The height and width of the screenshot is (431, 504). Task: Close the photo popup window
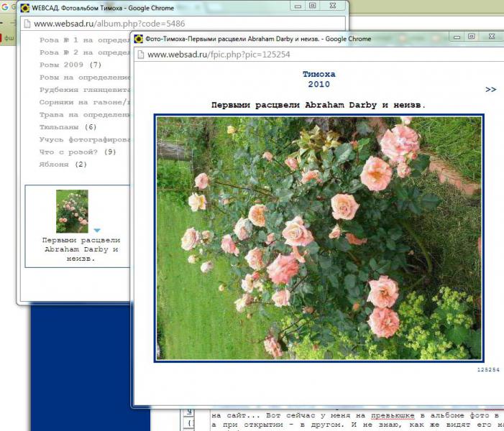pyautogui.click(x=492, y=36)
